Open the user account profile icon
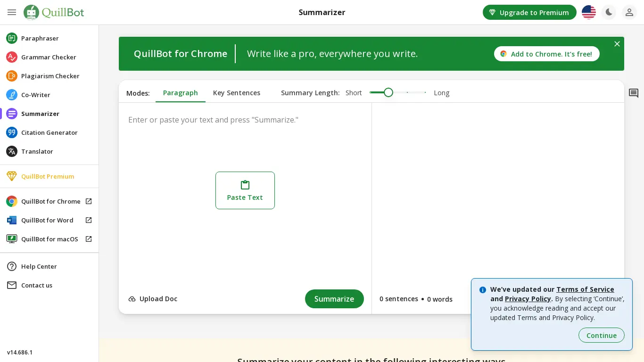The width and height of the screenshot is (644, 362). click(x=629, y=12)
